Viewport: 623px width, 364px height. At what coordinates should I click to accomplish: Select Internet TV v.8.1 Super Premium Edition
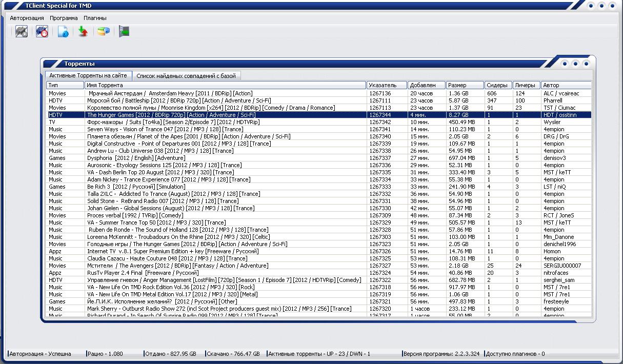[318, 251]
